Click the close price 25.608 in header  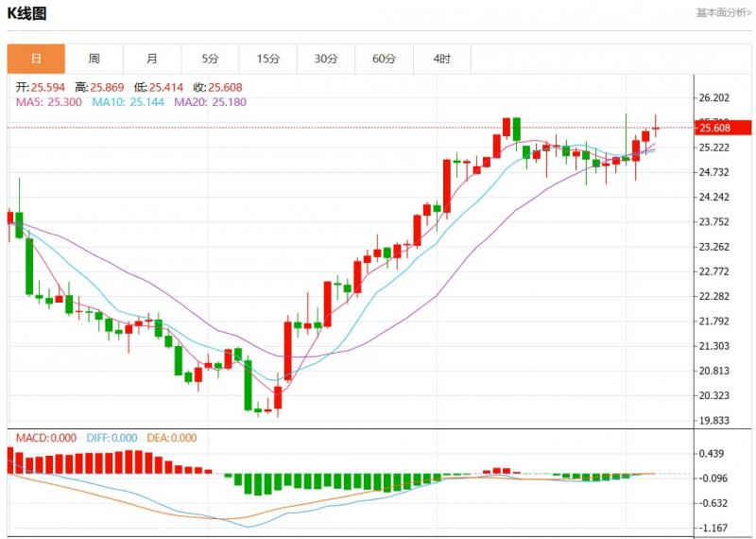point(225,87)
